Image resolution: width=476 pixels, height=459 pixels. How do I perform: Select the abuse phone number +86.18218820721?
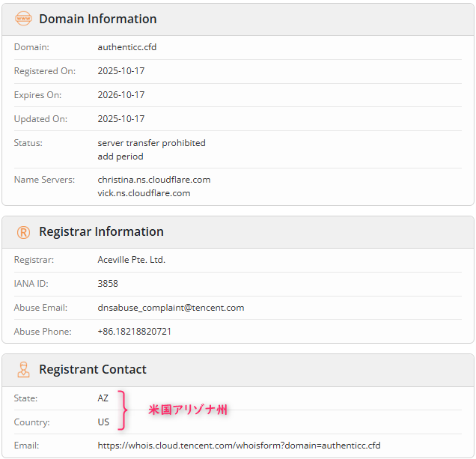(134, 332)
